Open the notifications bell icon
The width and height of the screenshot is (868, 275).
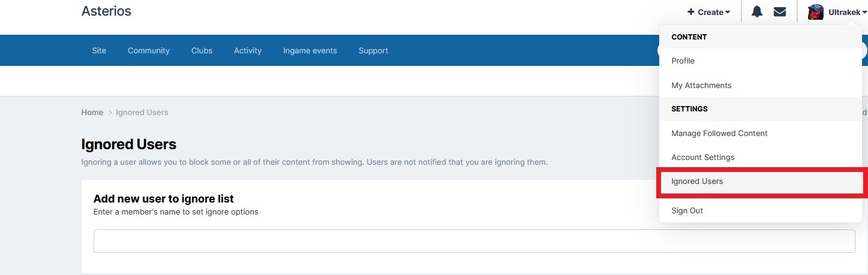pyautogui.click(x=757, y=12)
